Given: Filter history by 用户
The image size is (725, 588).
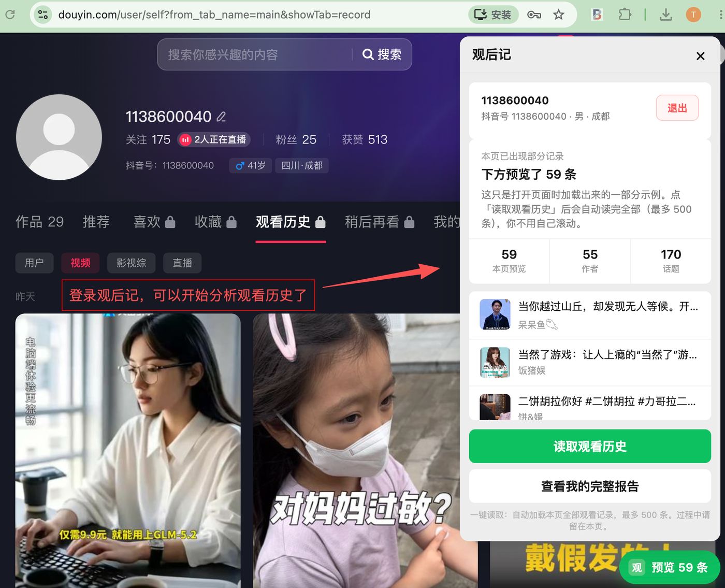Looking at the screenshot, I should coord(34,263).
